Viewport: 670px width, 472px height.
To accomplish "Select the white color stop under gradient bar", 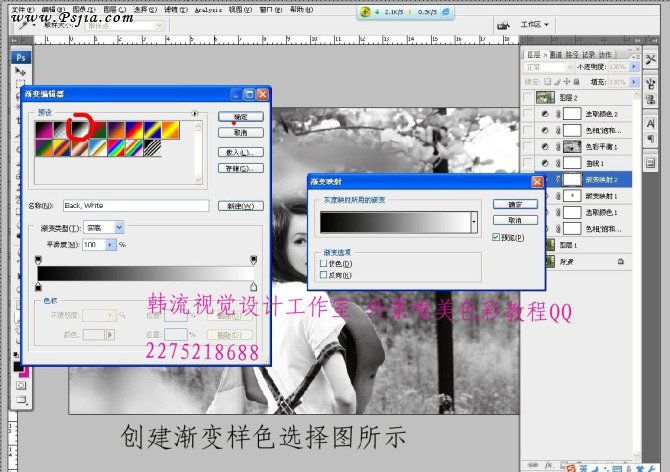I will 253,286.
